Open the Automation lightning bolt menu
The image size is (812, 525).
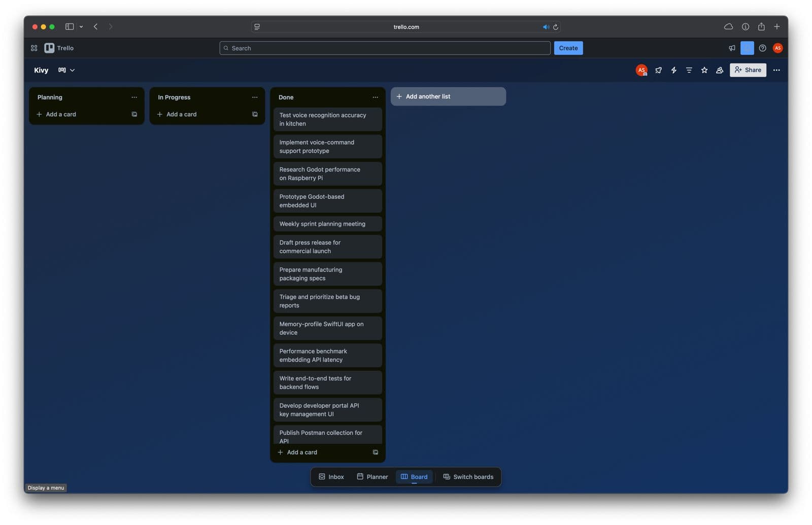pyautogui.click(x=673, y=70)
